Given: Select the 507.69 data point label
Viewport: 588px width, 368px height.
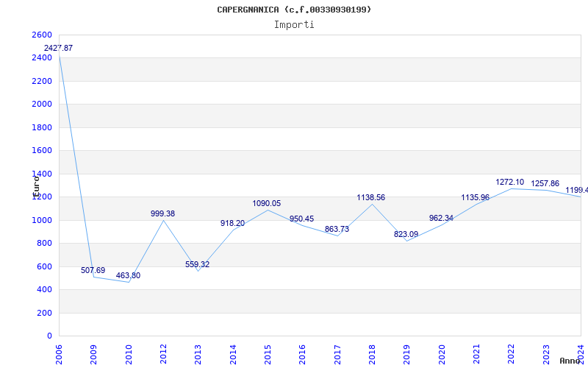Looking at the screenshot, I should click(x=93, y=270).
